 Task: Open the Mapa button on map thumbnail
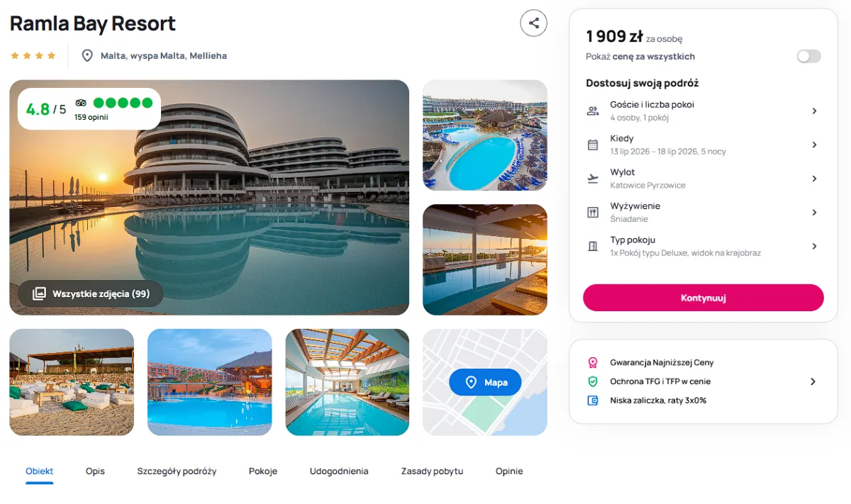(x=485, y=382)
